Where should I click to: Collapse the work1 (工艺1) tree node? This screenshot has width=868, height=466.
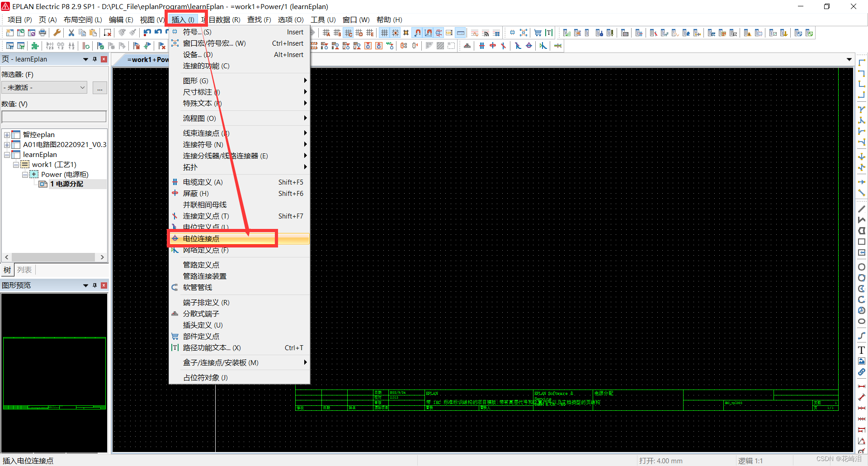[16, 165]
